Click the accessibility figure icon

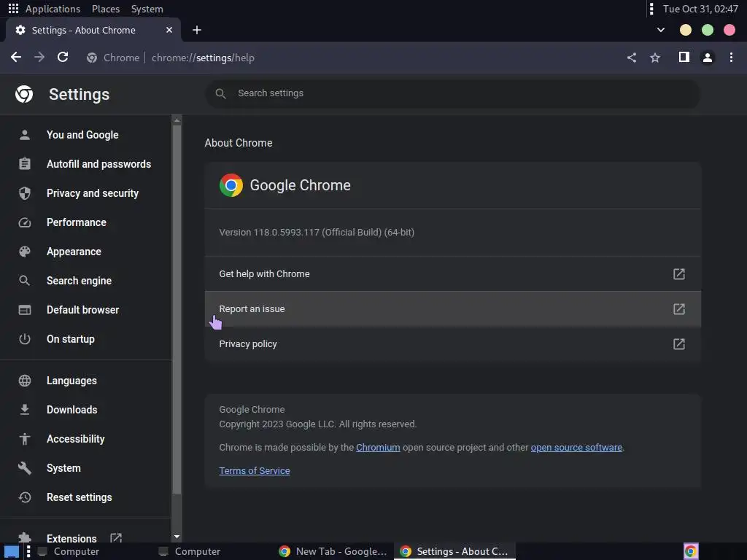point(25,439)
